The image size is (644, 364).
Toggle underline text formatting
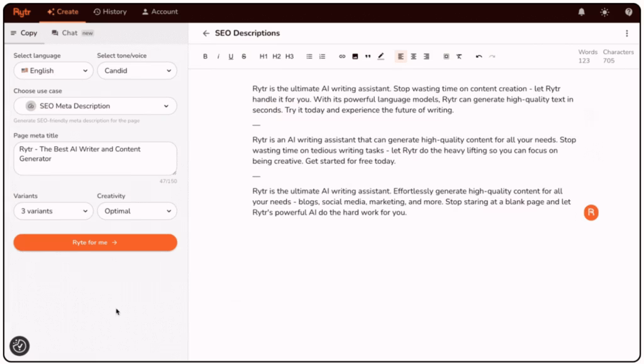[x=231, y=57]
